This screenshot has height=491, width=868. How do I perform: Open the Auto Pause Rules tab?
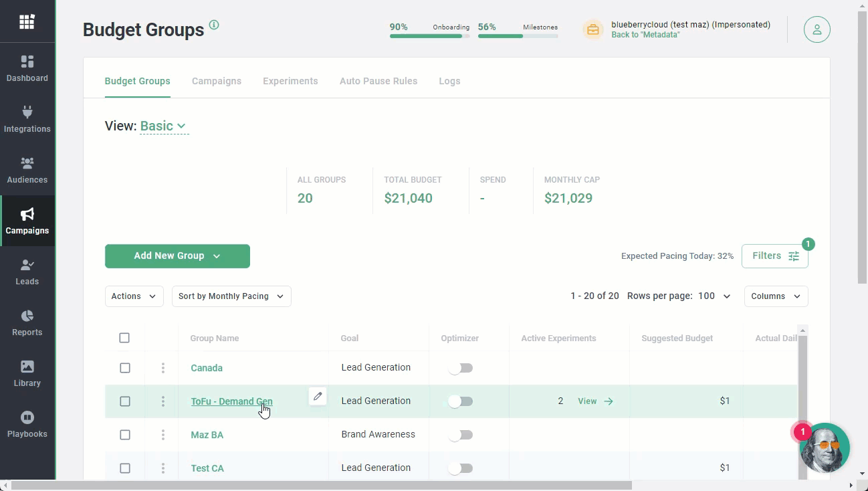378,80
